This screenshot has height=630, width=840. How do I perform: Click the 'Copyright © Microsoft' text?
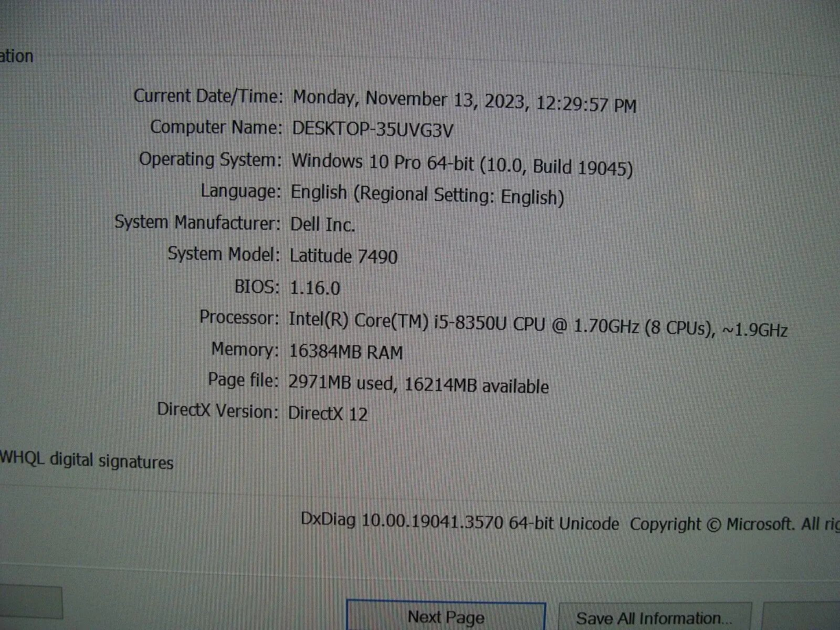(712, 524)
